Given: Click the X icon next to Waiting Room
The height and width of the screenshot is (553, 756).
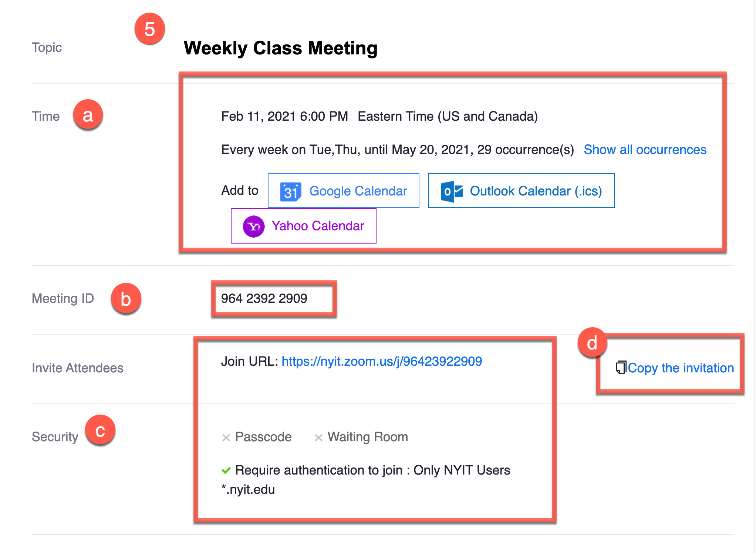Looking at the screenshot, I should [318, 438].
